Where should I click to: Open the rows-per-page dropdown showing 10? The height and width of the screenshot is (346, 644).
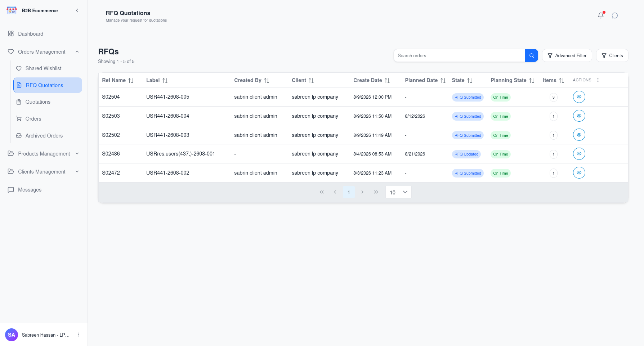(x=398, y=192)
